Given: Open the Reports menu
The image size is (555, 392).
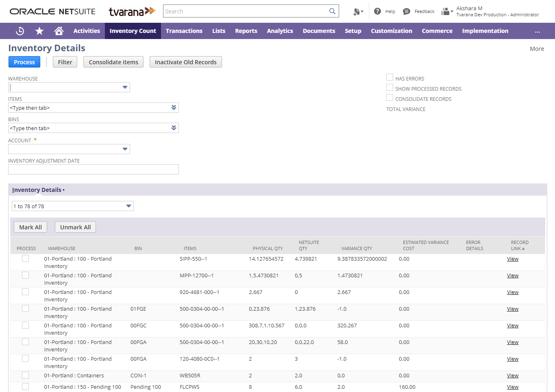Looking at the screenshot, I should [x=246, y=31].
